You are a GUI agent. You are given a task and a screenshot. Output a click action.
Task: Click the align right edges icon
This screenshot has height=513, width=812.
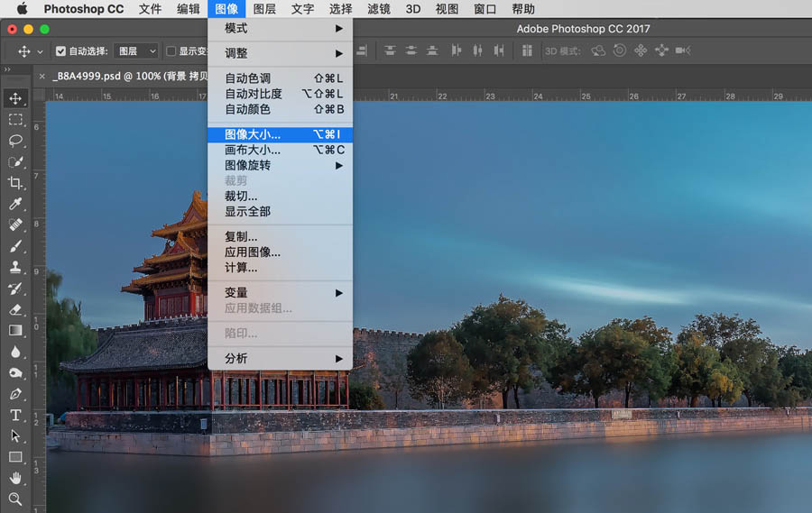pos(499,50)
